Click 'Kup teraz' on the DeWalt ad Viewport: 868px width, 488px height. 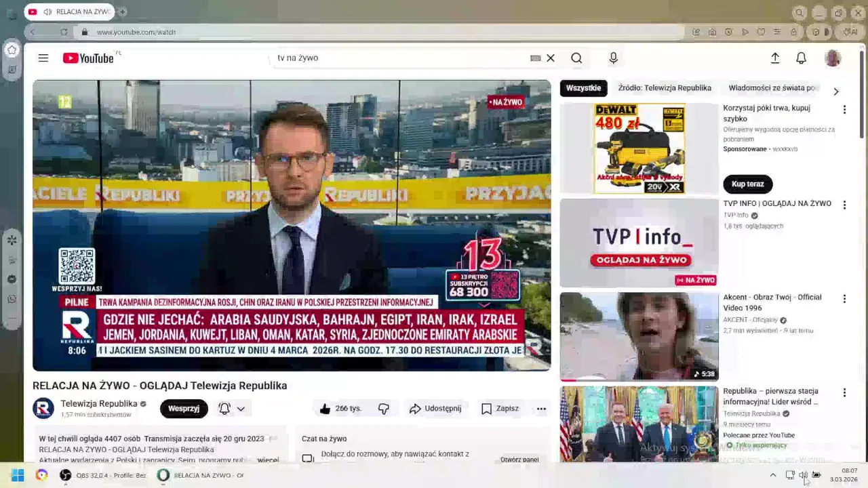tap(747, 184)
